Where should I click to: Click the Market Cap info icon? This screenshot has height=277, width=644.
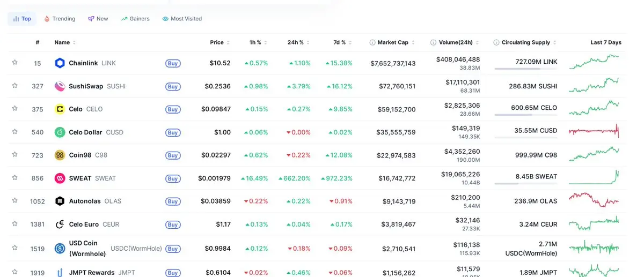pyautogui.click(x=372, y=42)
